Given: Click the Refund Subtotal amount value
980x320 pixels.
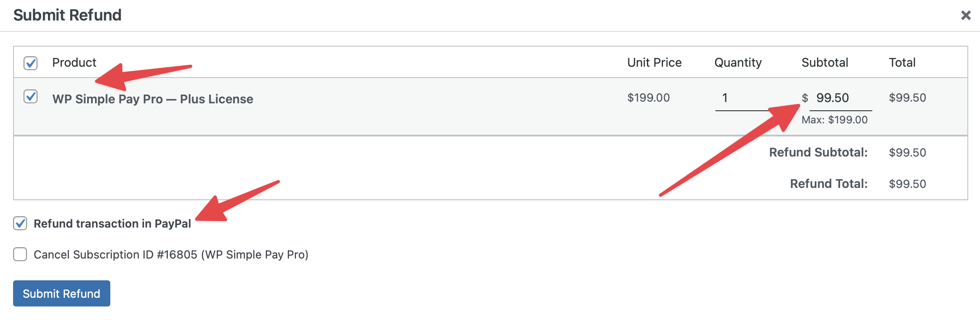Looking at the screenshot, I should 907,153.
